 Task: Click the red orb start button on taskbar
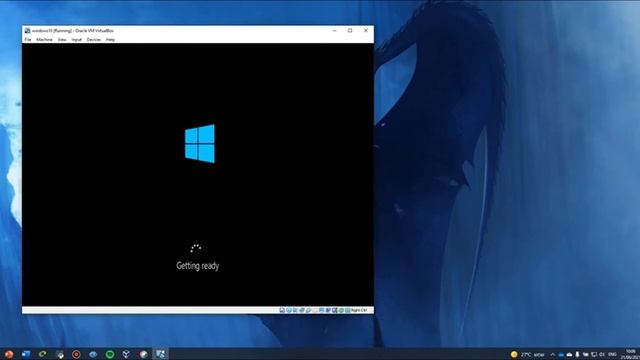click(9, 354)
